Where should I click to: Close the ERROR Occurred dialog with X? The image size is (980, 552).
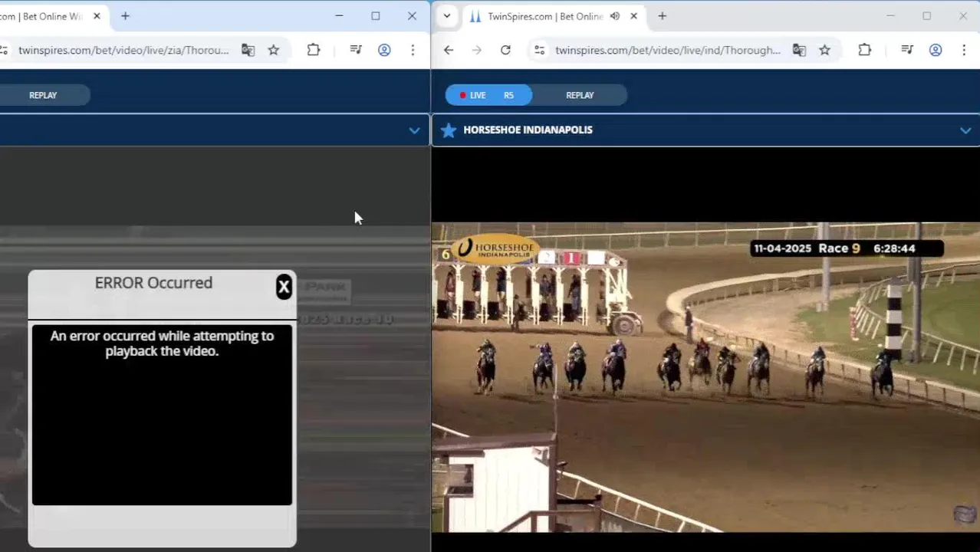point(284,287)
